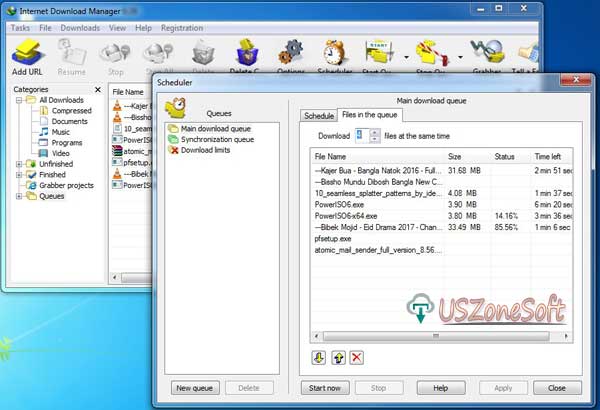
Task: Click the Stop All toolbar icon
Action: click(x=160, y=56)
